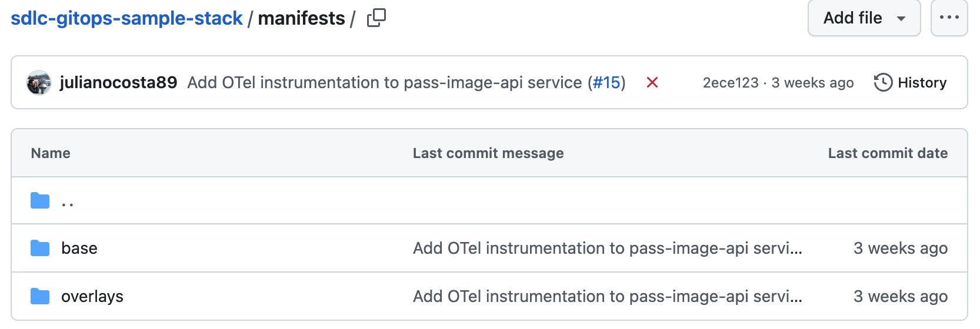Click the overlays folder icon
980x329 pixels.
pos(40,297)
